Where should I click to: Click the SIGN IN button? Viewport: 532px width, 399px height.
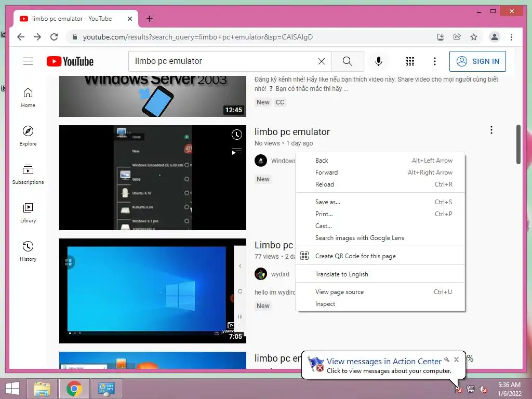coord(477,61)
